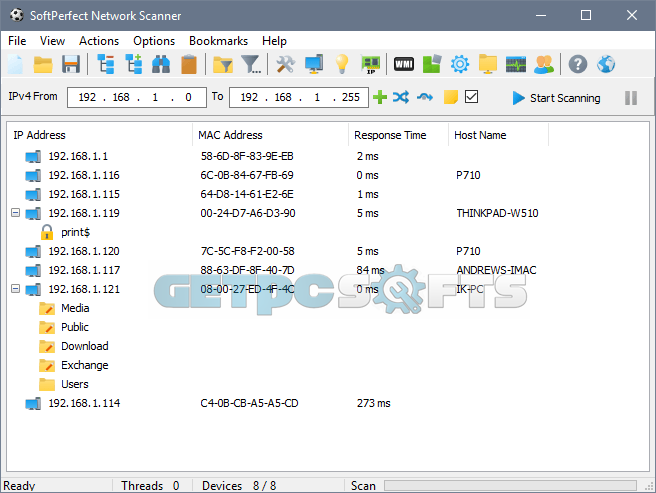
Task: Click the yellow shared folder monitor icon
Action: (488, 64)
